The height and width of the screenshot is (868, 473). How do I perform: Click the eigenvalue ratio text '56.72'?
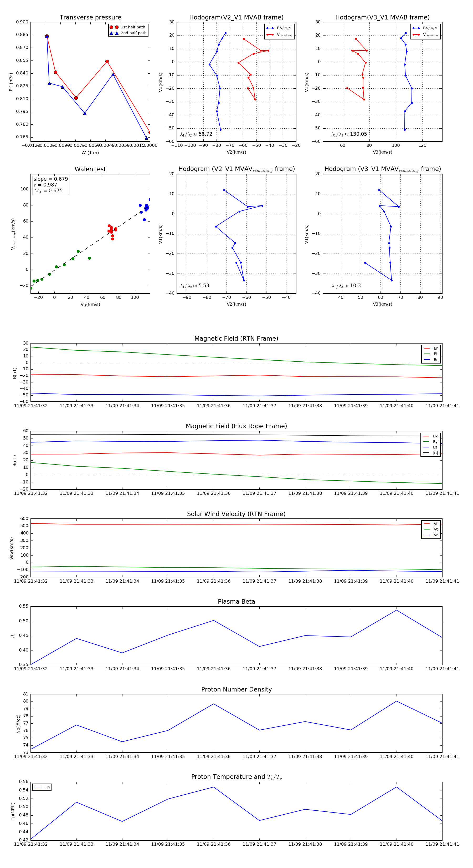205,134
